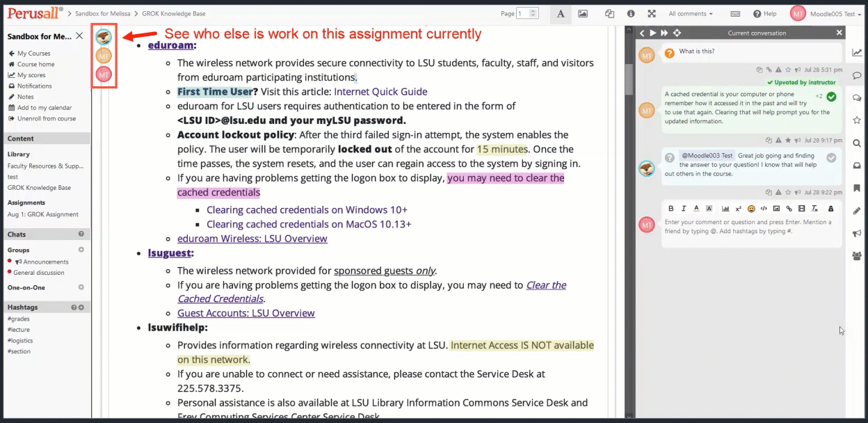This screenshot has width=868, height=423.
Task: Enter fullscreen with the expand arrows icon
Action: [652, 13]
